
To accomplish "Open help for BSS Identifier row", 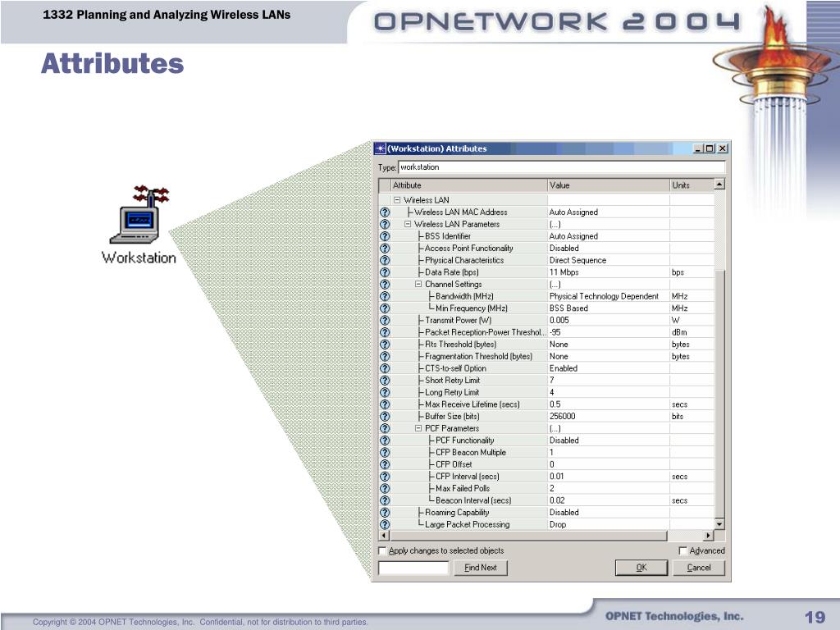I will click(x=385, y=236).
